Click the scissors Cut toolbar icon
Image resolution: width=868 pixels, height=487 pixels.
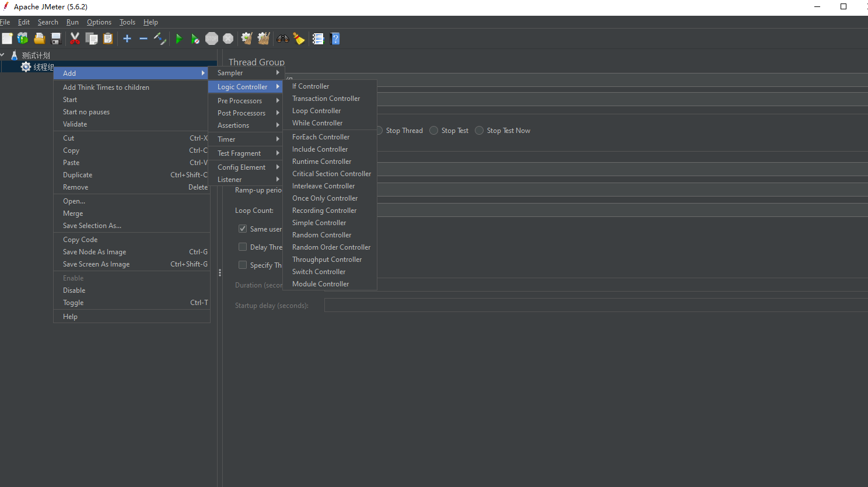(75, 38)
